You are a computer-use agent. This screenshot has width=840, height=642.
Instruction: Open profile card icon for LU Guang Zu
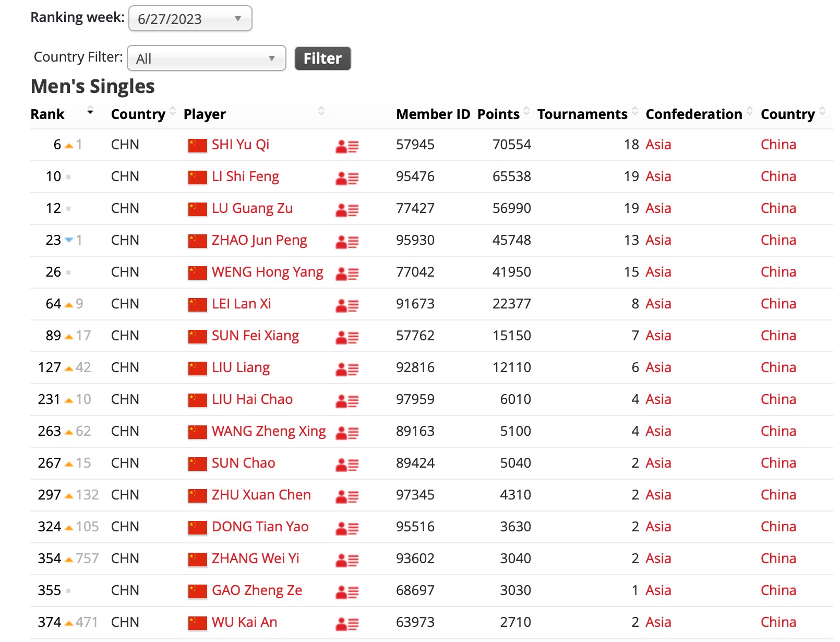click(x=347, y=210)
